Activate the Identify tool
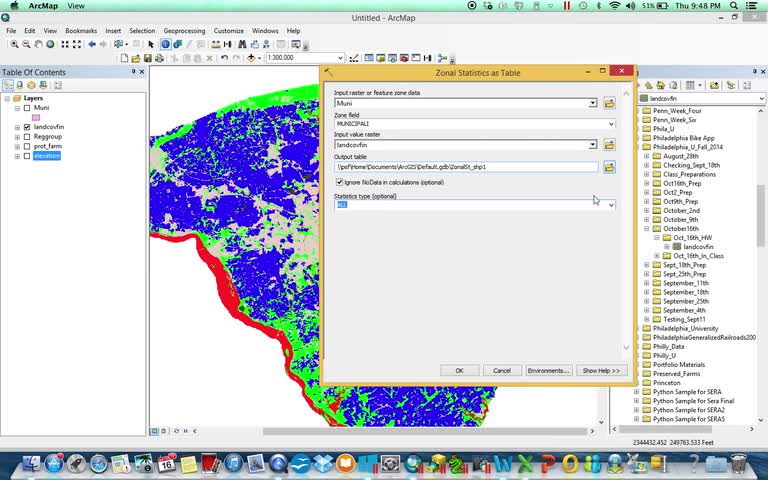The width and height of the screenshot is (768, 480). (x=166, y=44)
